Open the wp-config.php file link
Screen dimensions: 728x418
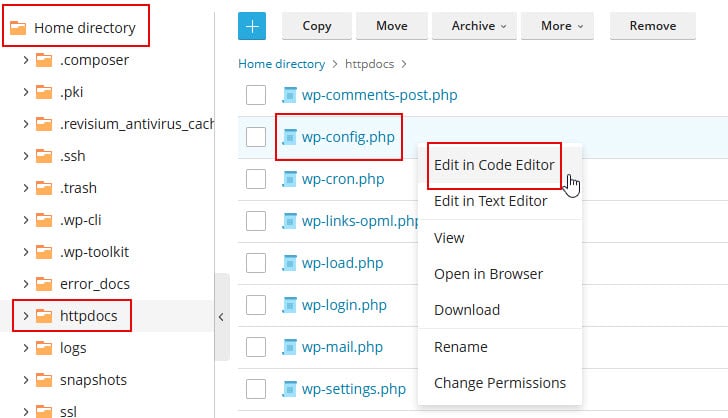(x=348, y=137)
